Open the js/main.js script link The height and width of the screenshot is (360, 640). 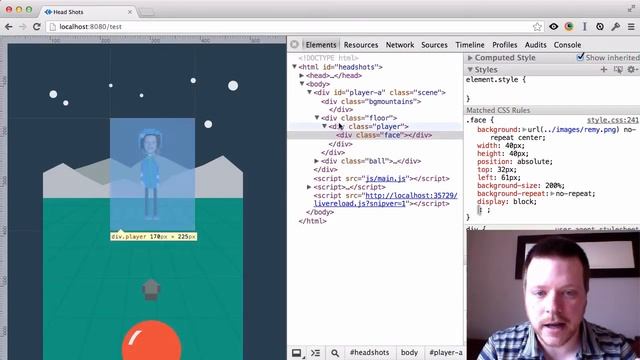point(385,179)
